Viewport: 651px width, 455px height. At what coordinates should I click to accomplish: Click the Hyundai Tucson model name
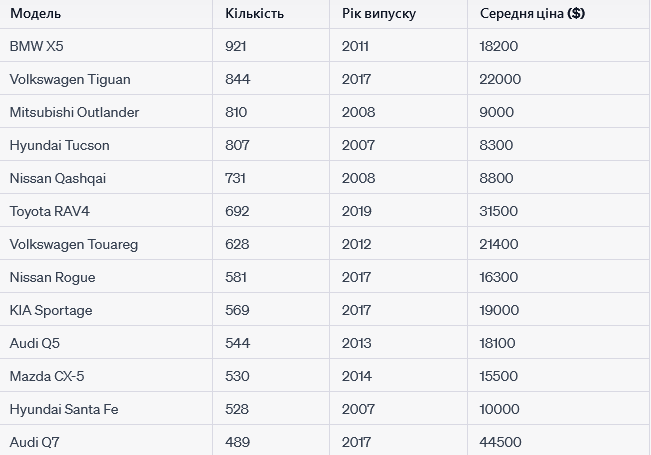click(60, 145)
